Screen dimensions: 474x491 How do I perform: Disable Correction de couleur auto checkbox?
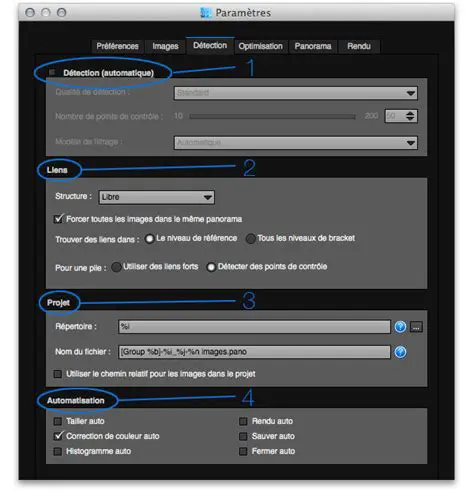coord(58,436)
